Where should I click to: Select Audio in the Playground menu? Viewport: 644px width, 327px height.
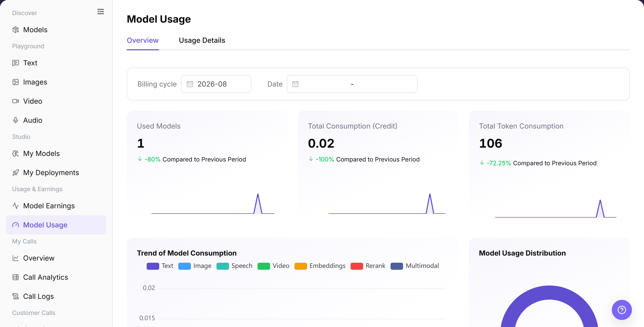point(56,120)
